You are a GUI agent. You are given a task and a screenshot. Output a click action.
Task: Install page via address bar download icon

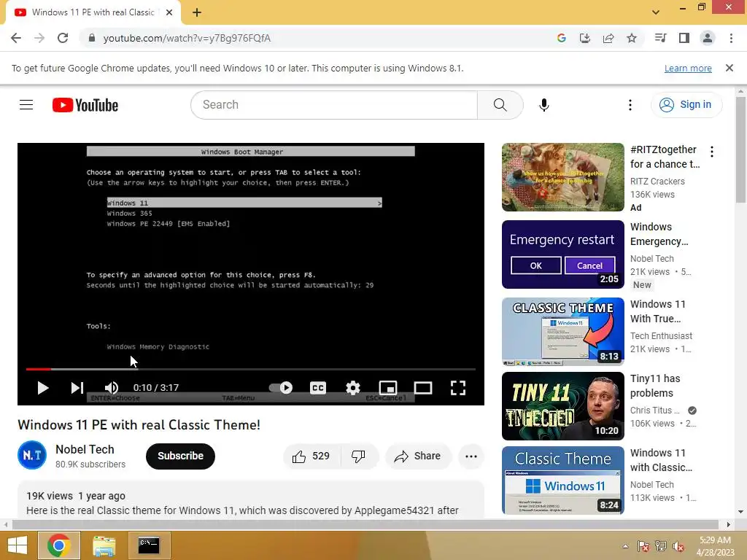coord(584,38)
